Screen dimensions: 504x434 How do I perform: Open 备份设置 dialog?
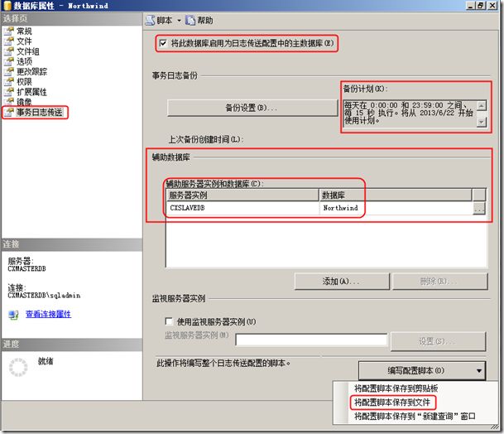pos(252,108)
